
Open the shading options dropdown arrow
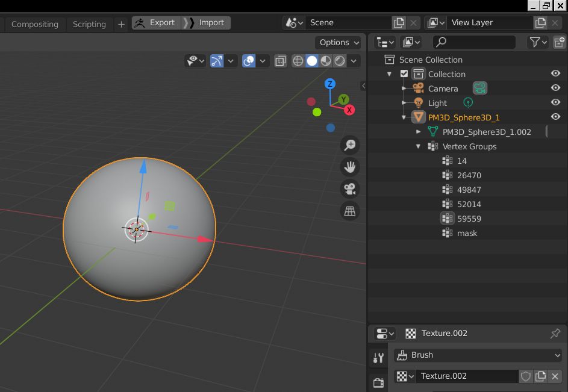[354, 61]
